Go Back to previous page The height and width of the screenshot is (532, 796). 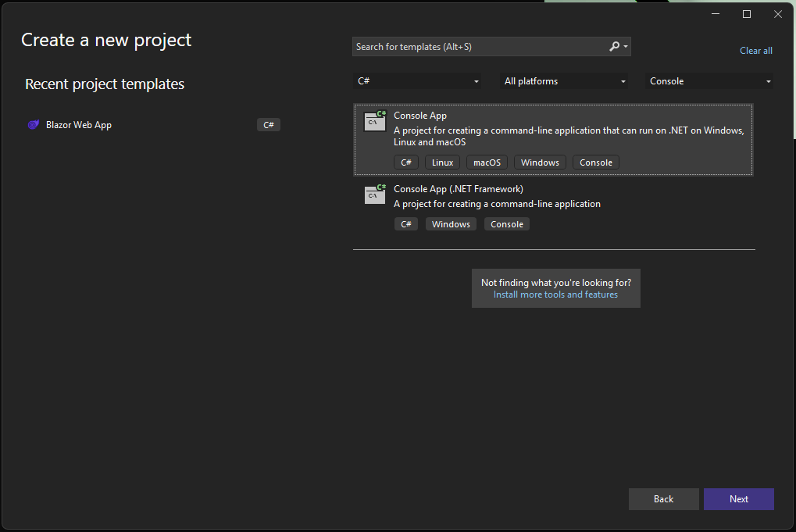663,499
